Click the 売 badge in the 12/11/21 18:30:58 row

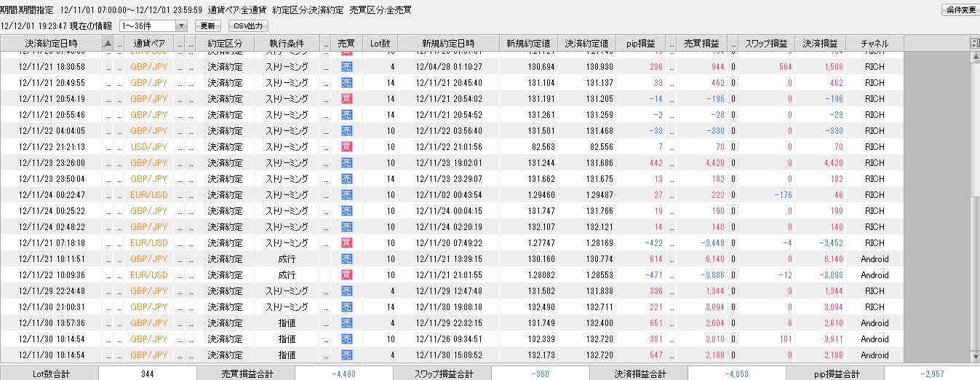pos(346,66)
